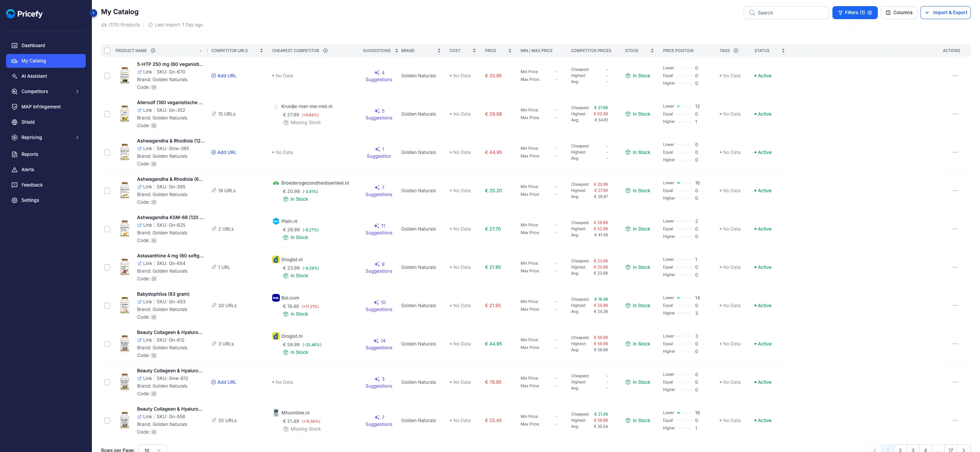The height and width of the screenshot is (452, 980).
Task: Click the gear icon beside PRODUCT NAME
Action: [x=153, y=51]
